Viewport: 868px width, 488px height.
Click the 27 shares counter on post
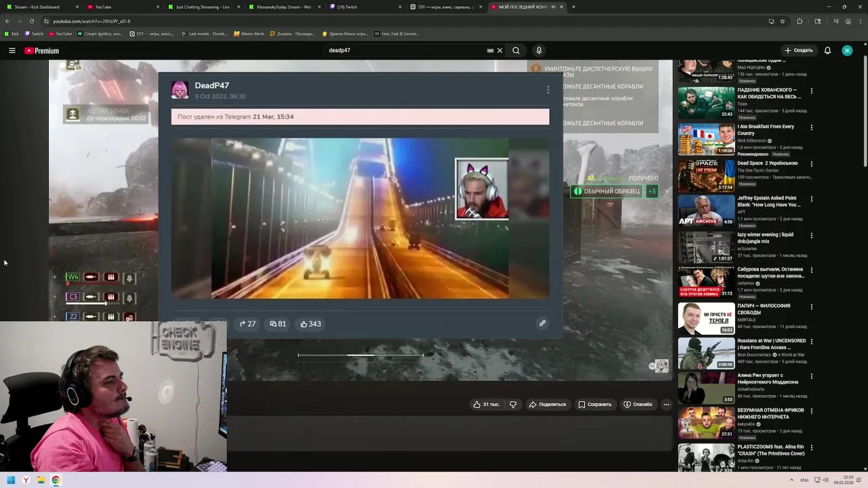pyautogui.click(x=248, y=324)
